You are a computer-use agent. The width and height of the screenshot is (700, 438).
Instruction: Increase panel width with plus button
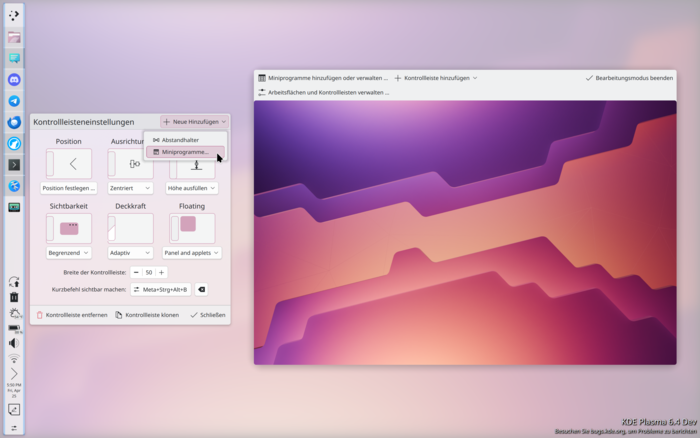click(x=161, y=272)
